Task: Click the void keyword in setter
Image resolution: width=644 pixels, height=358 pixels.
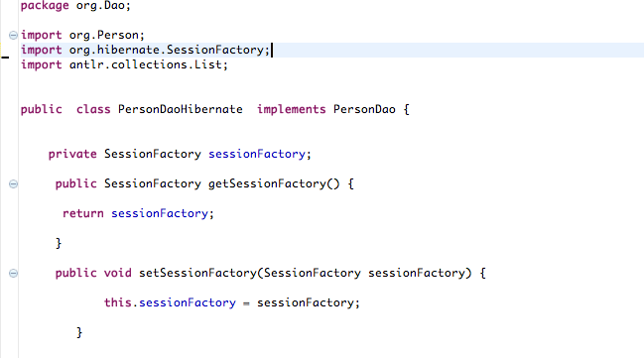Action: (x=117, y=273)
